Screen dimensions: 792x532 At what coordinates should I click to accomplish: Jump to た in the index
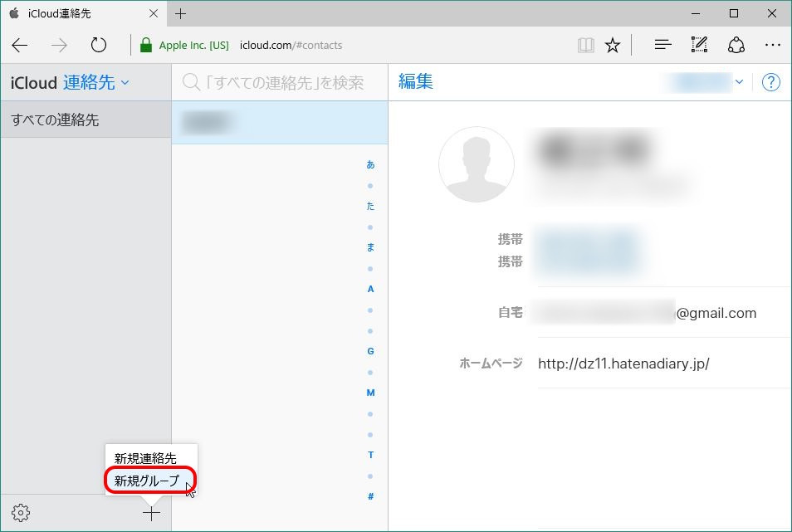370,206
